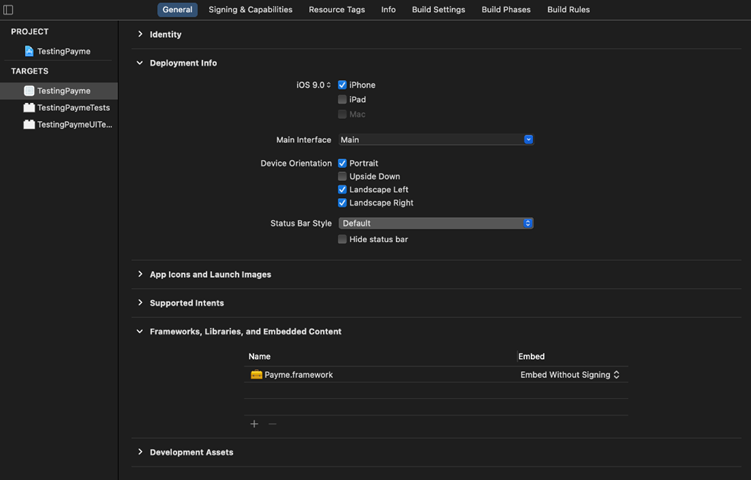Image resolution: width=751 pixels, height=480 pixels.
Task: Expand the Identity section
Action: pyautogui.click(x=140, y=34)
